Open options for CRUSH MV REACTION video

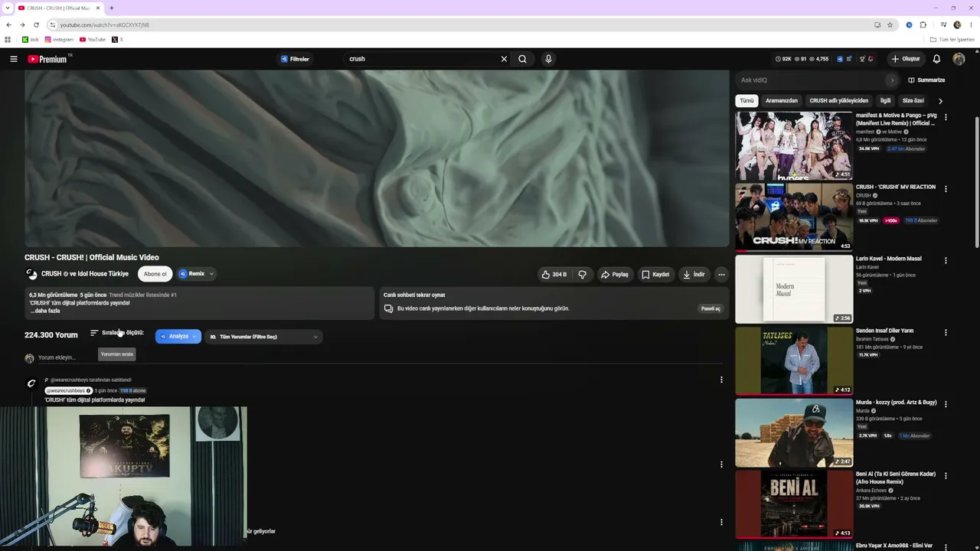pyautogui.click(x=946, y=189)
